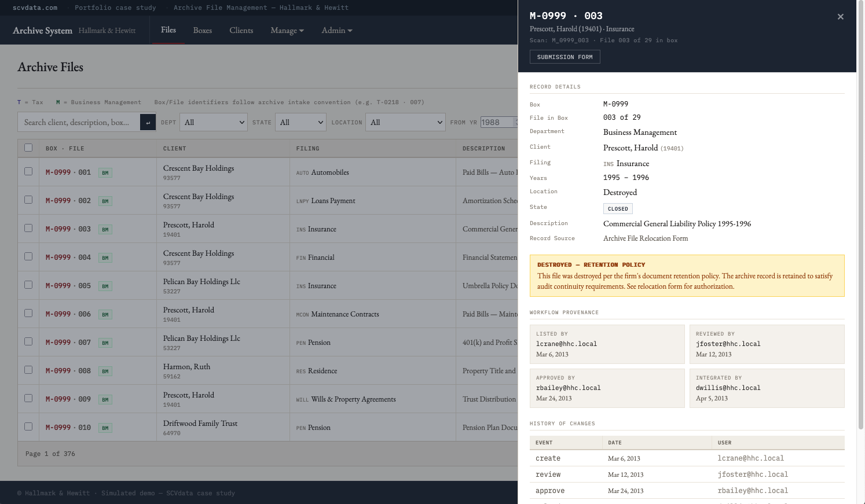Click BM badge on row M-0999 · 003
Screen dimensions: 865x504
105,229
